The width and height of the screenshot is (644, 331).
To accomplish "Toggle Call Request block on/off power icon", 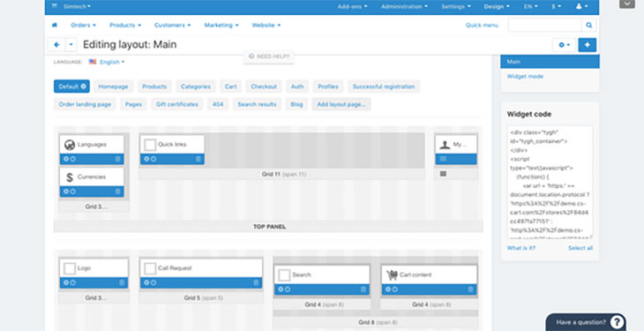I will 154,282.
